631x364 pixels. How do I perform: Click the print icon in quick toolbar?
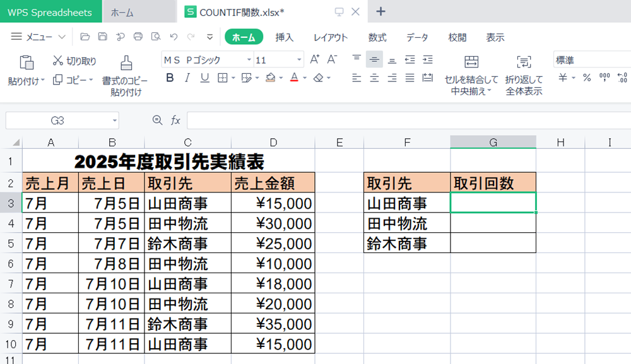pyautogui.click(x=138, y=37)
